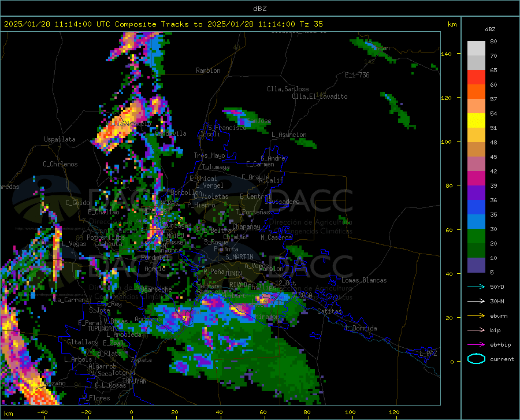
Task: Click the orange eburn arrow in legend
Action: 476,315
